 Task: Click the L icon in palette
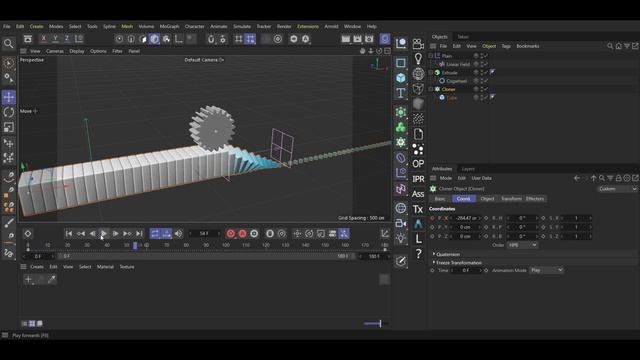point(418,239)
